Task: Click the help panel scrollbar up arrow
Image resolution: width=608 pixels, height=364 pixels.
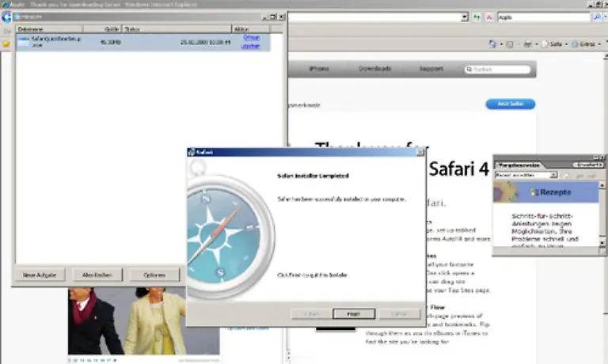Action: click(602, 185)
